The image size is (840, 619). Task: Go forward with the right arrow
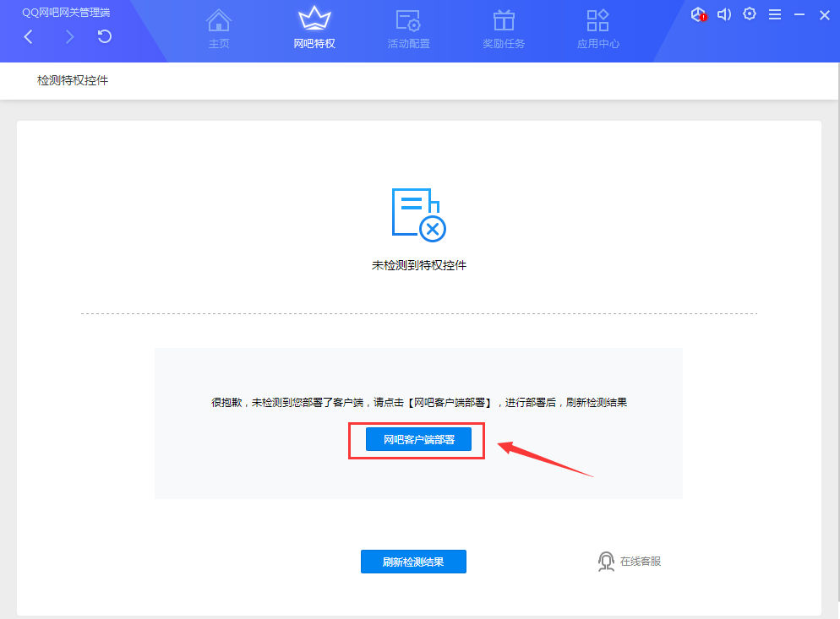coord(69,36)
